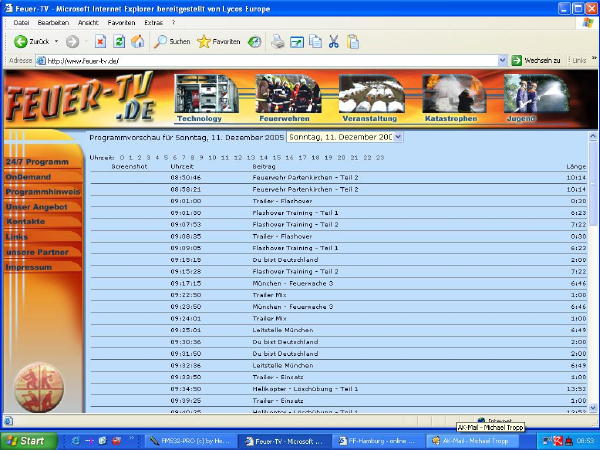600x450 pixels.
Task: Expand the quick launch overflow chevron
Action: [x=131, y=438]
